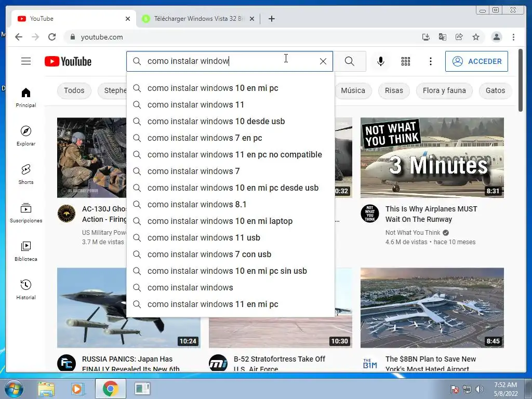Open Shorts in the sidebar

pos(26,174)
